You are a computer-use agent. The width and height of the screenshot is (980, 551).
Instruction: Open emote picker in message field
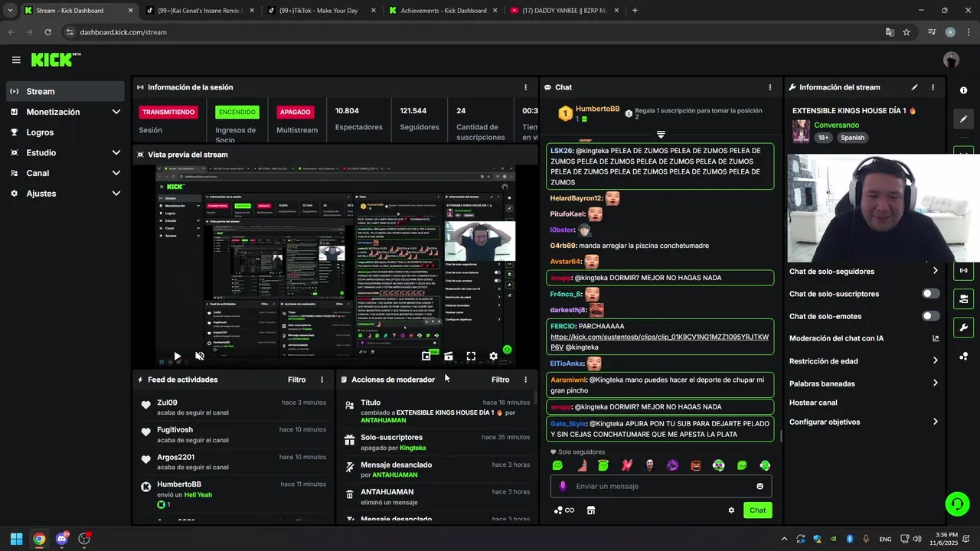pos(759,486)
